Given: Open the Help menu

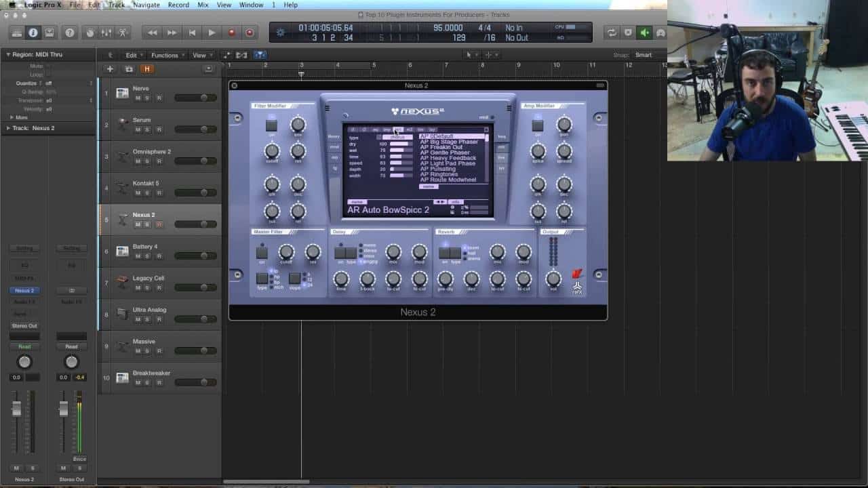Looking at the screenshot, I should [x=290, y=5].
